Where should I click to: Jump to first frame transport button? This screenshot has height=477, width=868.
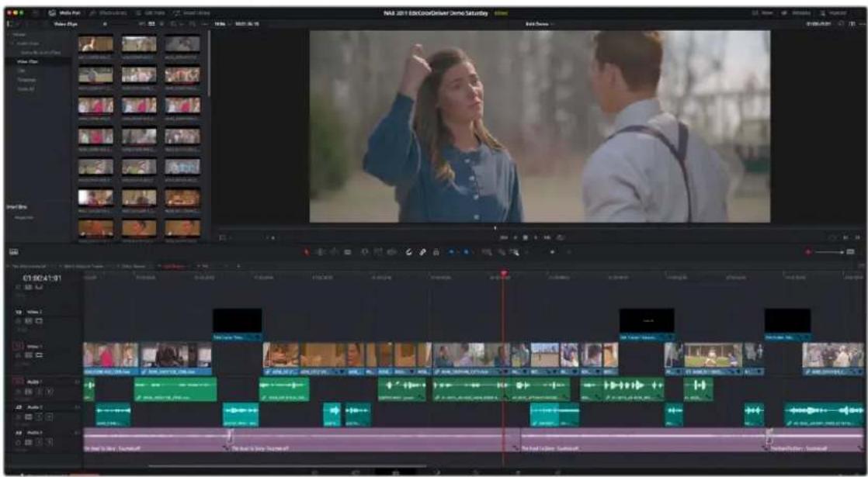pyautogui.click(x=502, y=237)
